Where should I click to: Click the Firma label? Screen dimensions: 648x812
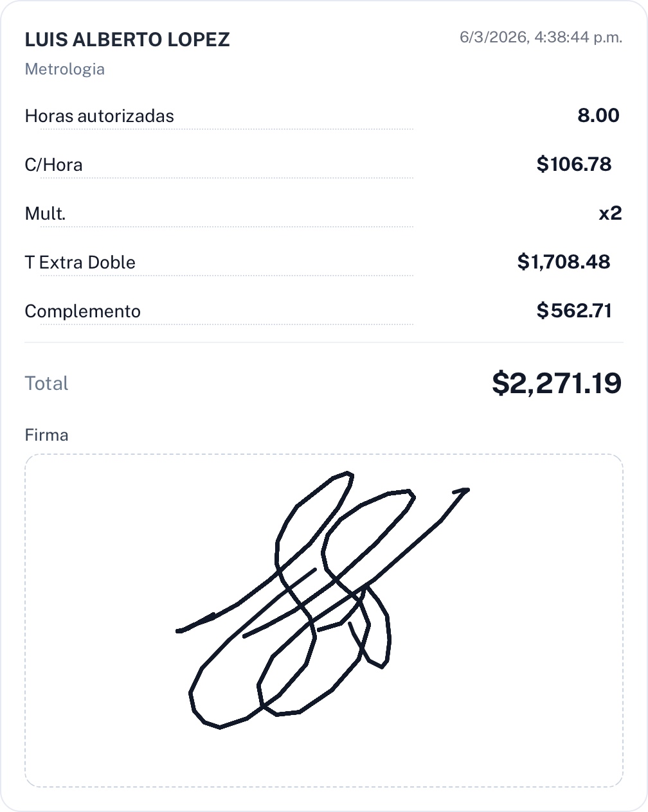click(x=46, y=435)
